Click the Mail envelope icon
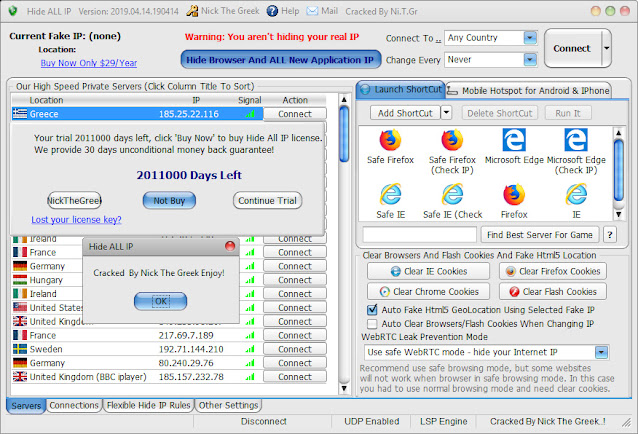Viewport: 638px width, 434px height. pos(312,11)
